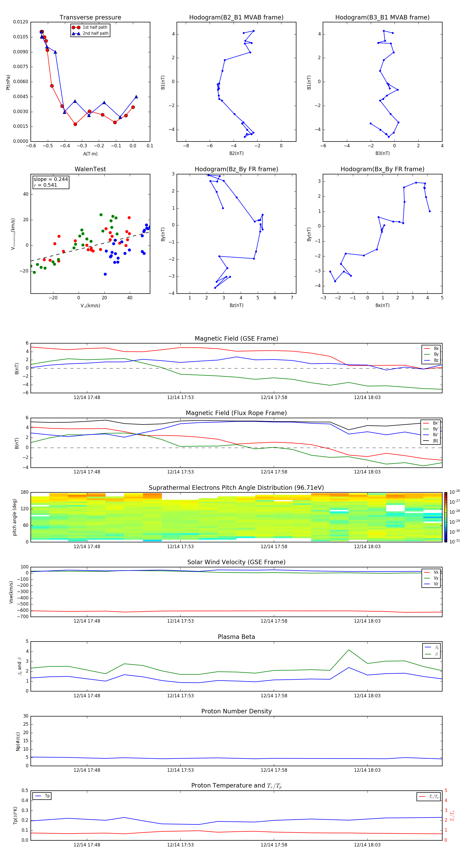Click the 'Magnetic Field (GSE Frame)' title

pyautogui.click(x=236, y=339)
